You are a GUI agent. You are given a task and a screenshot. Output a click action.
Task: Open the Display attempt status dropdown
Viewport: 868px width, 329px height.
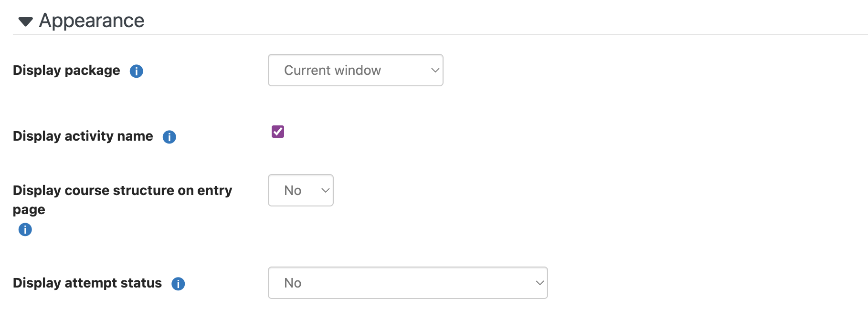coord(408,283)
